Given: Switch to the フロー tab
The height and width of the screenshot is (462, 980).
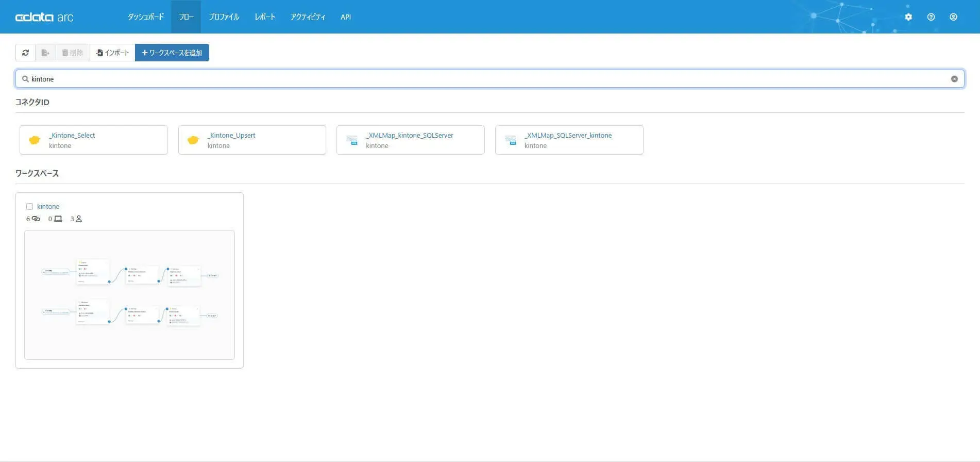Looking at the screenshot, I should pyautogui.click(x=186, y=17).
